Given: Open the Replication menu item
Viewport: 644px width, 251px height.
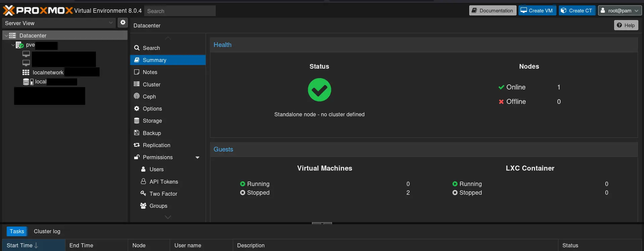Looking at the screenshot, I should [x=168, y=145].
